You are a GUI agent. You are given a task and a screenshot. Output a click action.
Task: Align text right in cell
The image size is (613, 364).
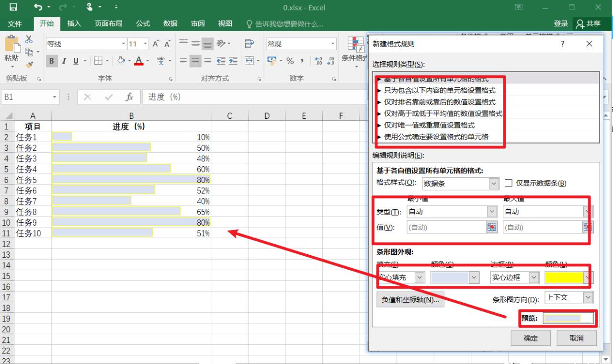(x=207, y=61)
